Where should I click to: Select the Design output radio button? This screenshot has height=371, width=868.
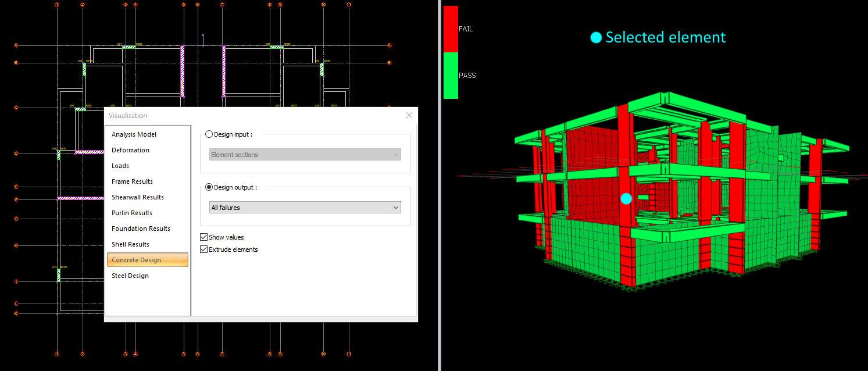pos(209,187)
